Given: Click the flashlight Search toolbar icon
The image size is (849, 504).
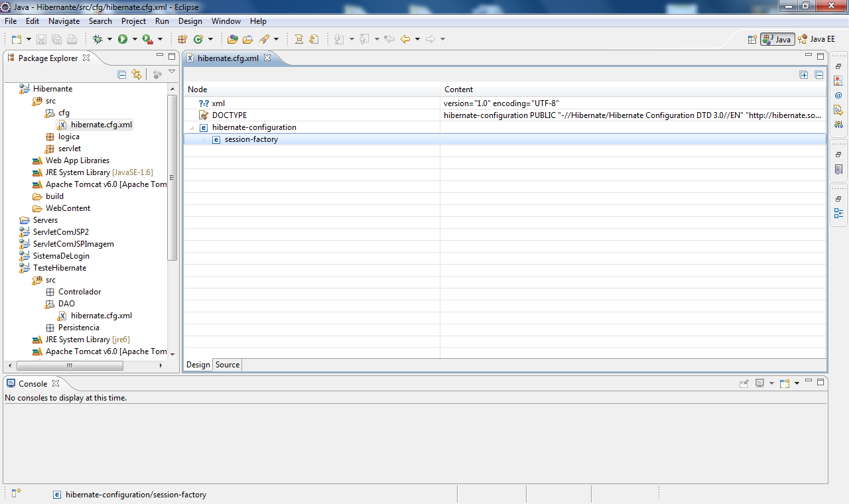Looking at the screenshot, I should coord(264,39).
